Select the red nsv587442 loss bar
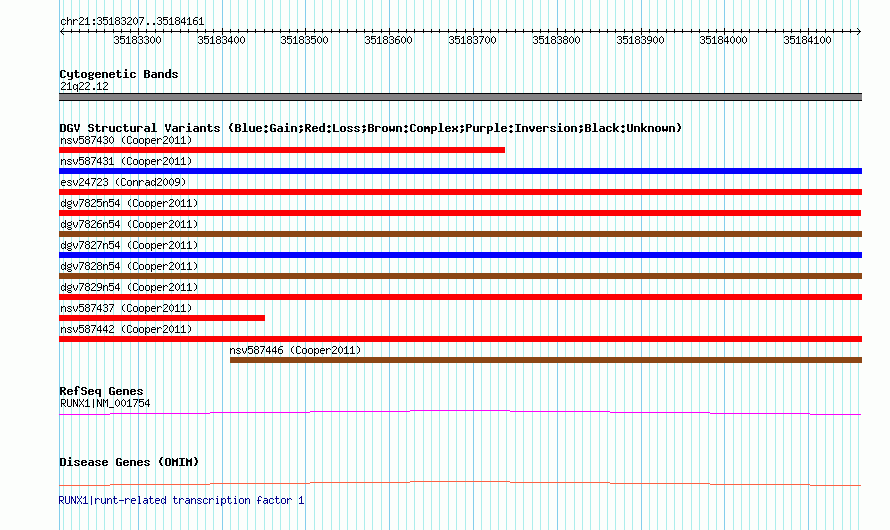890x530 pixels. tap(460, 339)
